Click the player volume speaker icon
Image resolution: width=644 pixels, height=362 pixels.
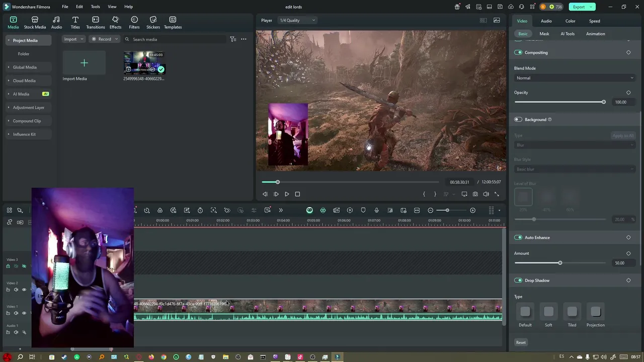click(486, 194)
